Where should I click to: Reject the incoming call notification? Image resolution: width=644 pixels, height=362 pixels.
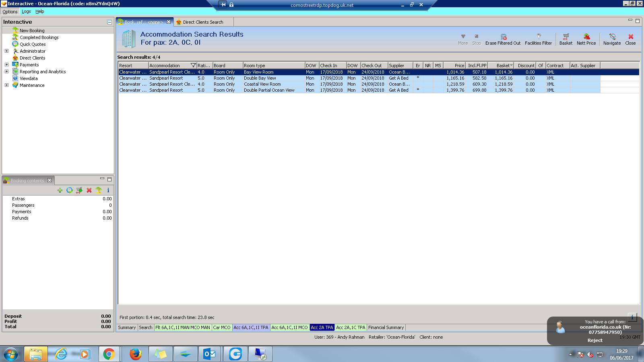pyautogui.click(x=595, y=340)
